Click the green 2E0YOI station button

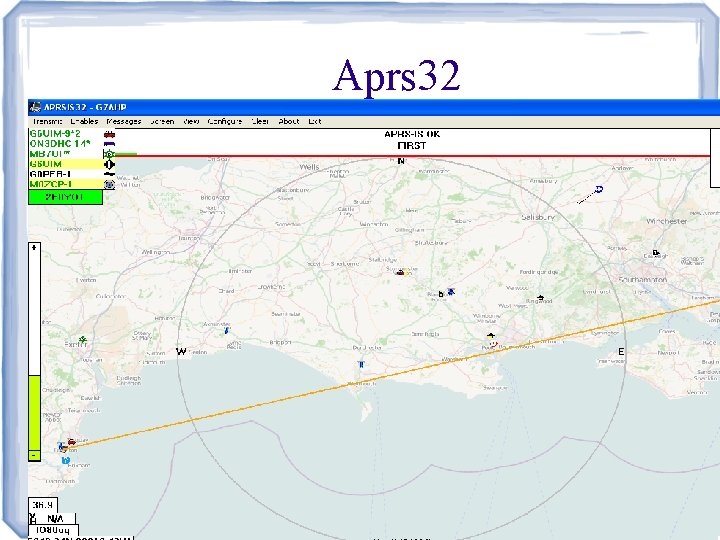(65, 197)
